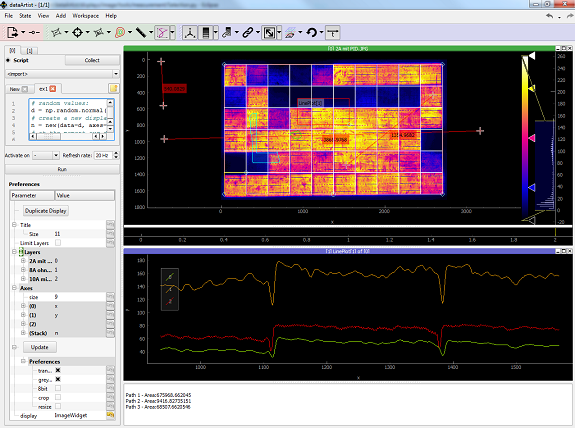
Task: Expand the 10A mi... layer node
Action: pos(23,279)
